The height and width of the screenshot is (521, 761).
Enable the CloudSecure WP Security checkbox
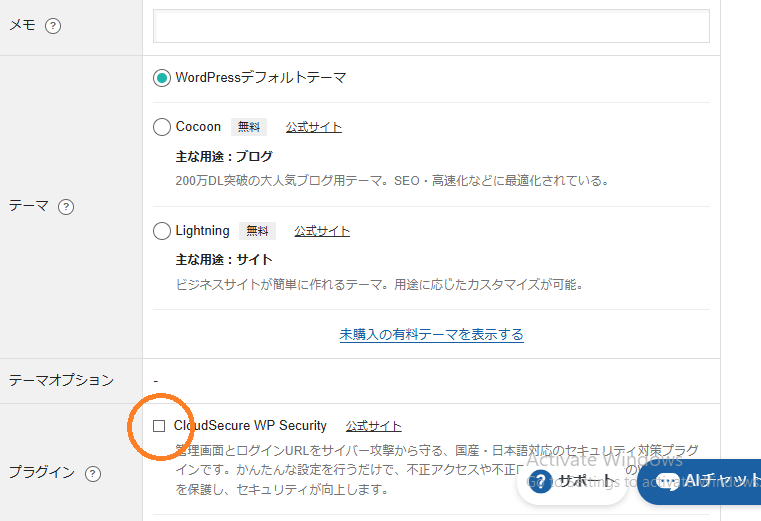tap(159, 426)
